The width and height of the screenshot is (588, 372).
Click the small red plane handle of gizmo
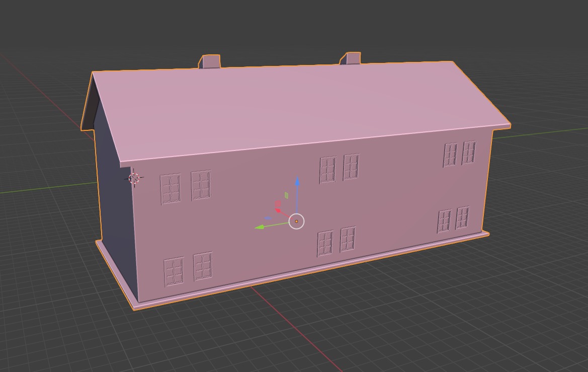(278, 204)
